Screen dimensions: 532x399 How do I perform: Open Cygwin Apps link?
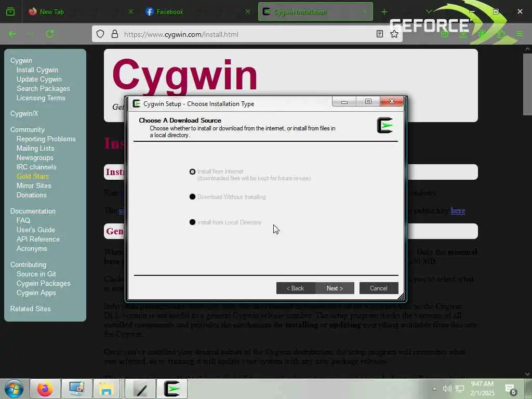tap(36, 292)
